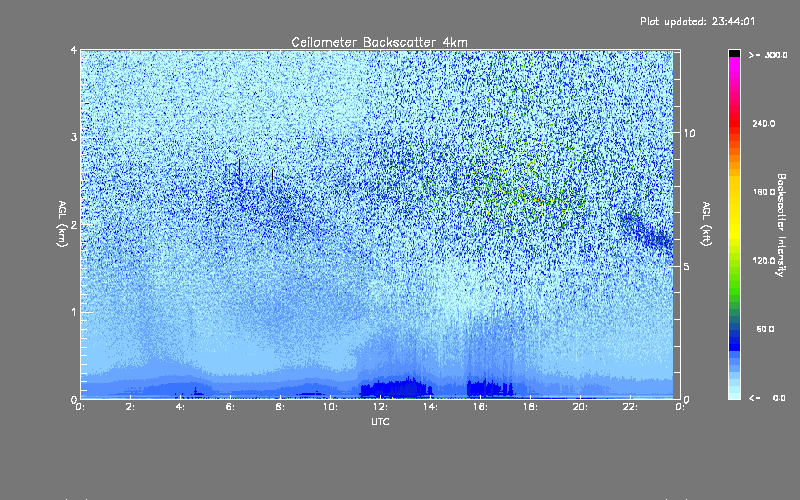
Task: Click the '10:' hour tick label
Action: click(330, 407)
